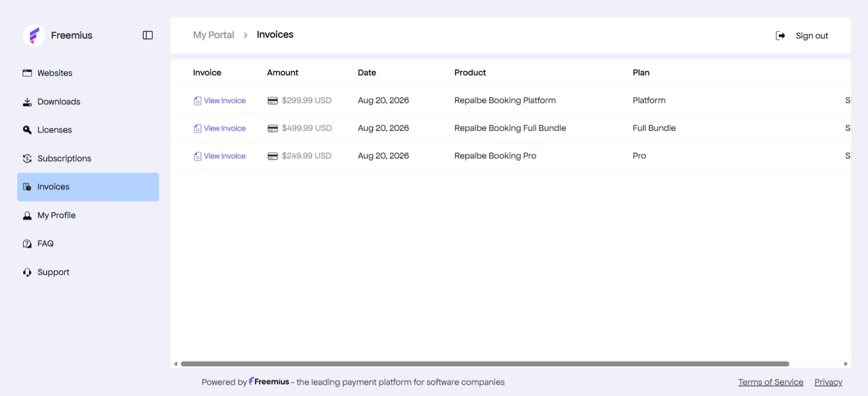This screenshot has width=868, height=396.
Task: Click credit card icon beside $249.99 USD
Action: tap(272, 156)
